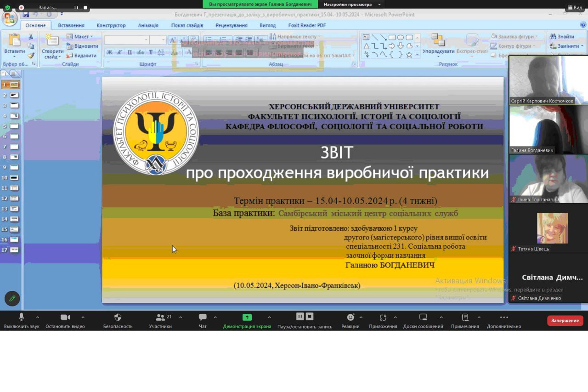Open the Конструктор ribbon tab
This screenshot has height=392, width=588.
click(x=111, y=25)
